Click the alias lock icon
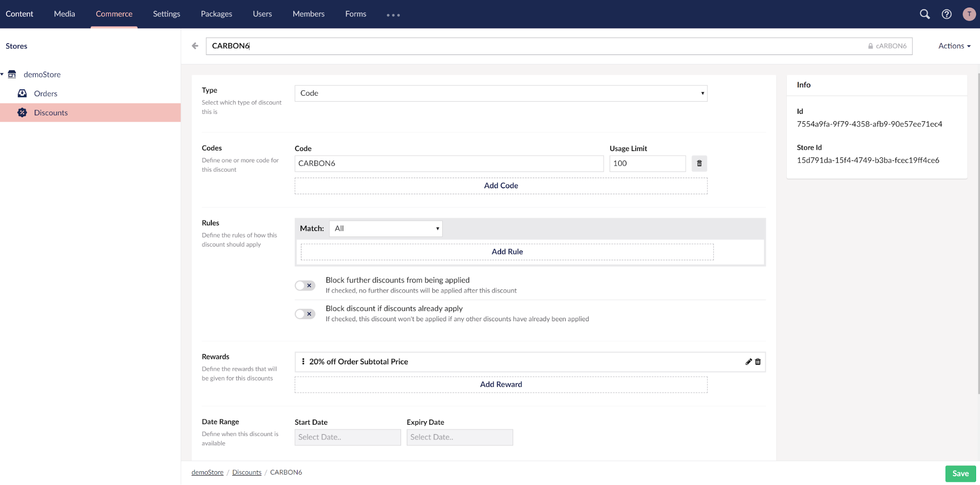This screenshot has height=485, width=980. point(870,46)
